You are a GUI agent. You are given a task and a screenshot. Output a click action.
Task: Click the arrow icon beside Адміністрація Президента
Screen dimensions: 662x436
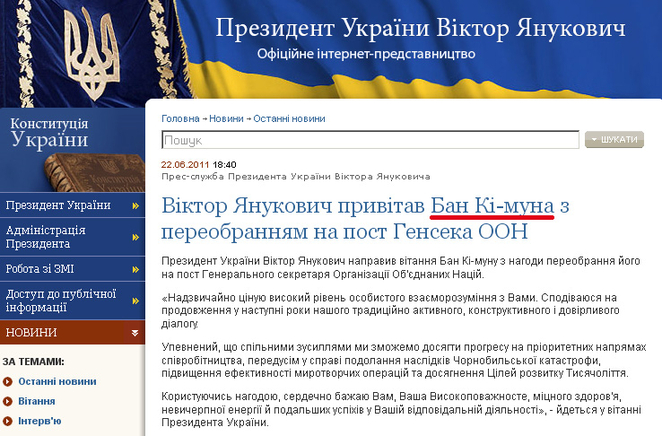point(134,237)
